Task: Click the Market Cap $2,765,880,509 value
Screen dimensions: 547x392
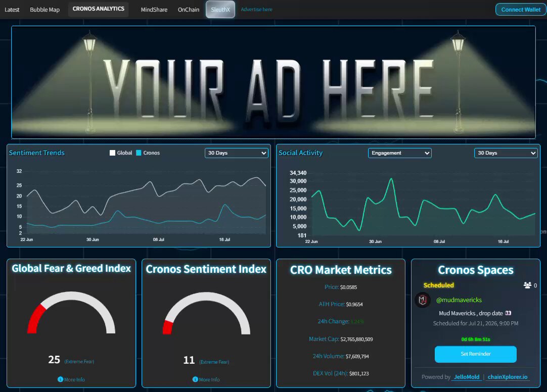Action: 356,339
